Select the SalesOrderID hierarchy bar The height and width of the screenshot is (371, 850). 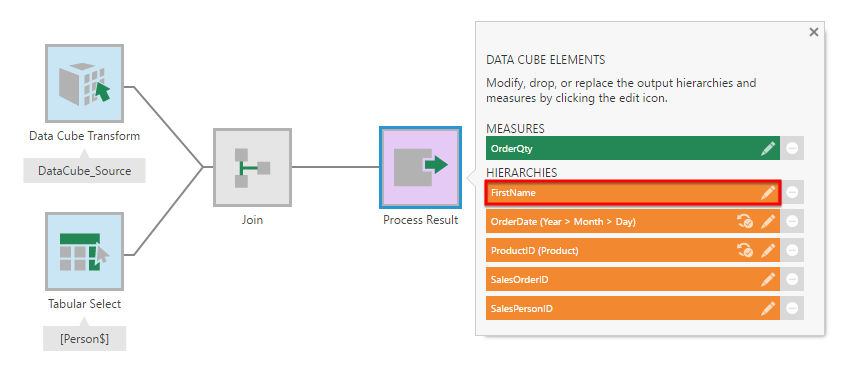[633, 279]
